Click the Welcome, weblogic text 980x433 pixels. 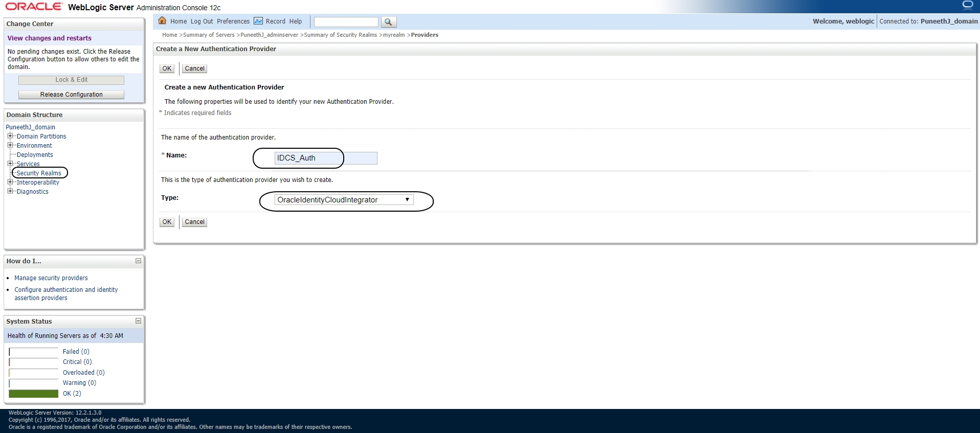click(x=843, y=21)
